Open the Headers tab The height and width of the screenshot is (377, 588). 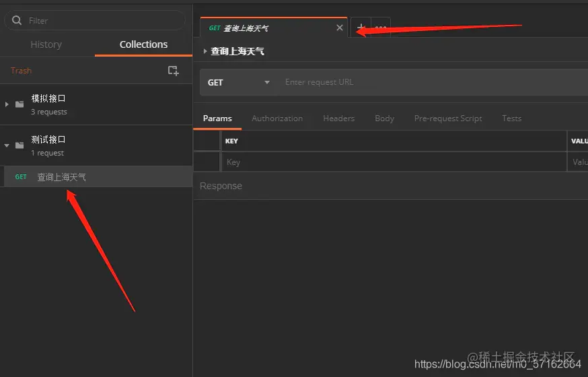click(338, 118)
